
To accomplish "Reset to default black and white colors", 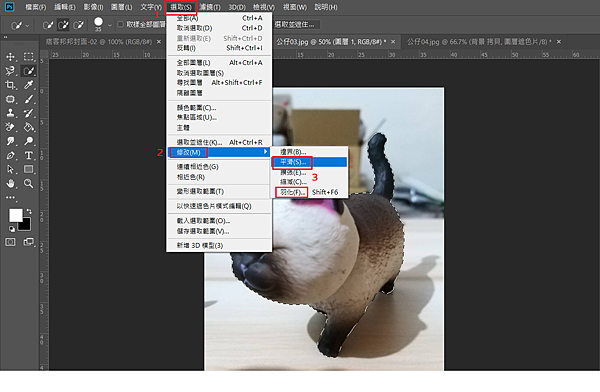I will coord(12,229).
